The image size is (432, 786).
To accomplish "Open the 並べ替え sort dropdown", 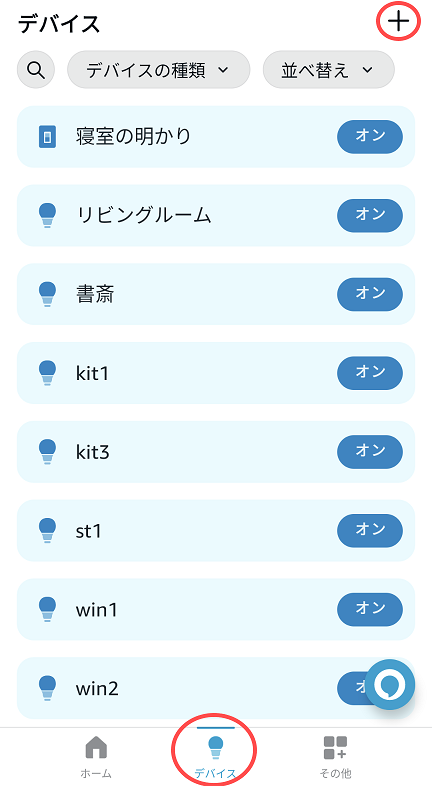I will 329,70.
